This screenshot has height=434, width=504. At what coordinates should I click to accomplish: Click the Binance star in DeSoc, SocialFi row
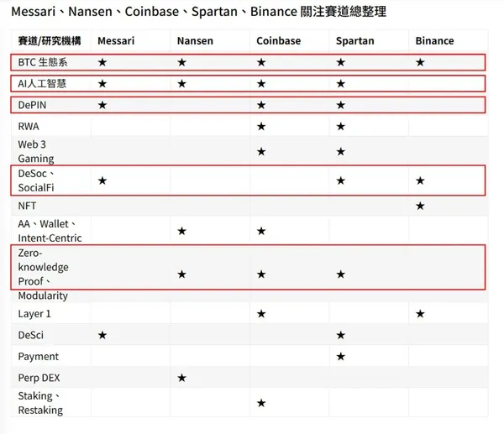pyautogui.click(x=420, y=180)
